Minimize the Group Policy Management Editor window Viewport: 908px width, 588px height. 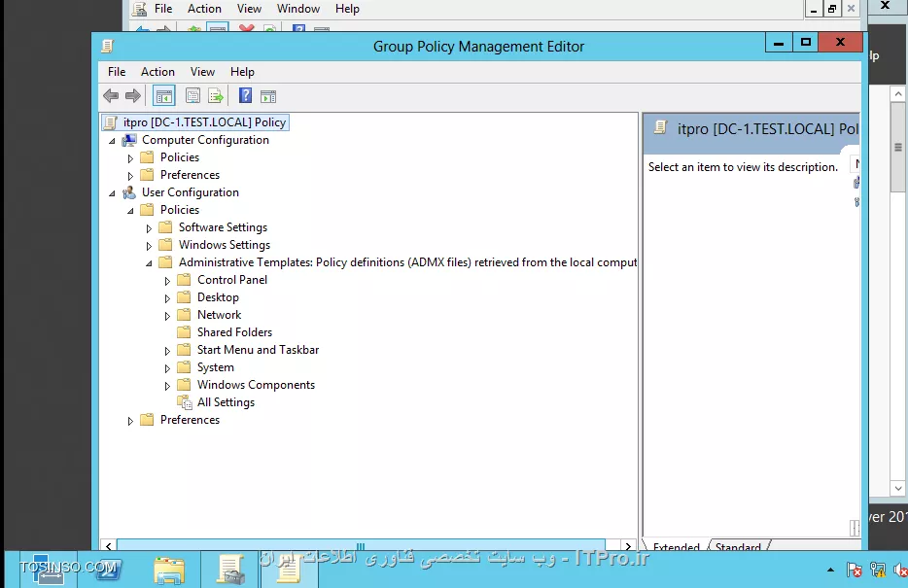779,42
